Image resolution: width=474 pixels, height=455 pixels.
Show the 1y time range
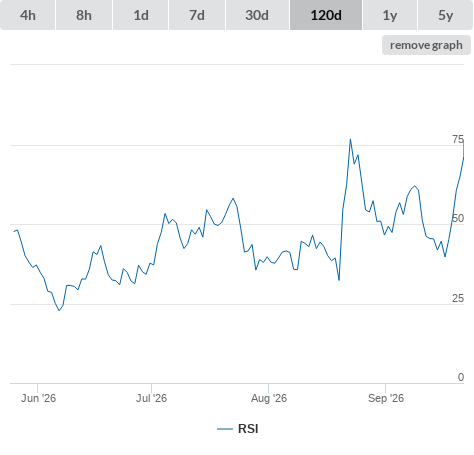[x=390, y=15]
